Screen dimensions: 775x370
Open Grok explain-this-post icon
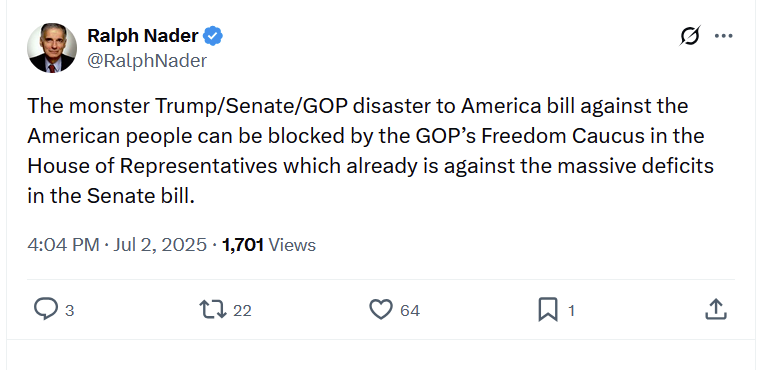click(x=690, y=36)
